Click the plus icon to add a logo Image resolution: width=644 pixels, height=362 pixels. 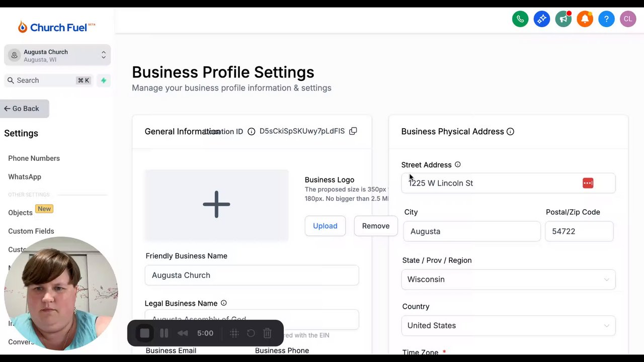pyautogui.click(x=216, y=204)
